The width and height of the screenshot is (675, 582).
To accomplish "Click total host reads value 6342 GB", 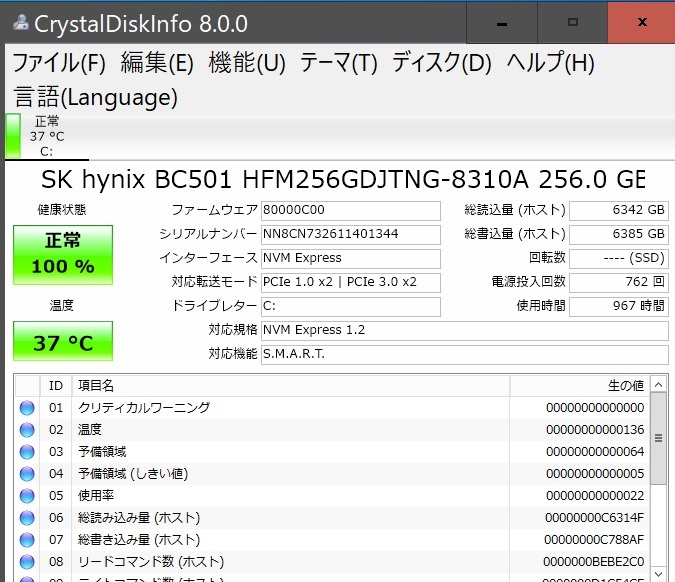I will point(619,211).
